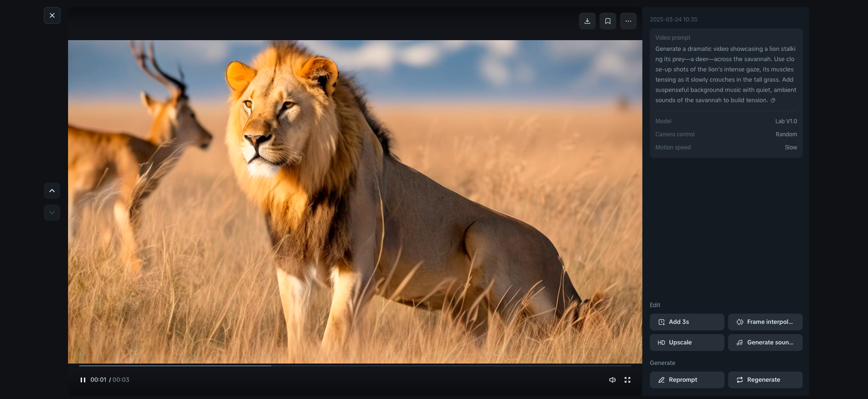Click the Video prompt heading
This screenshot has width=868, height=399.
point(673,38)
